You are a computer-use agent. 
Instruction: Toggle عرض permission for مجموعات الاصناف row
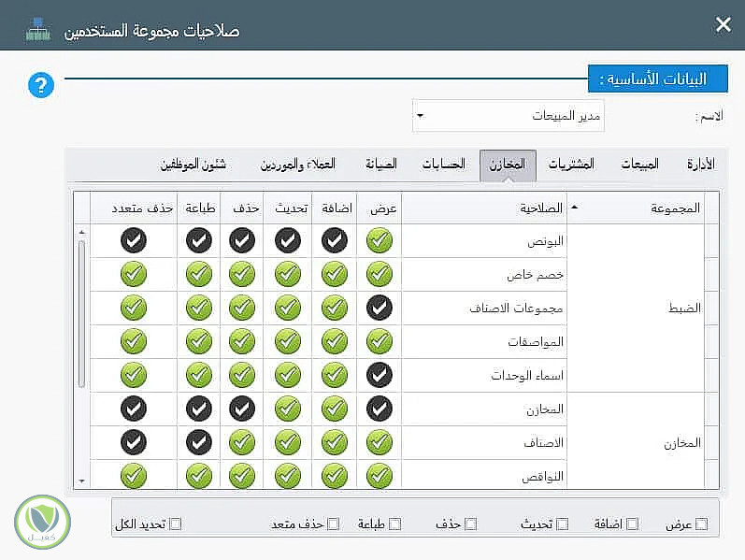click(380, 308)
